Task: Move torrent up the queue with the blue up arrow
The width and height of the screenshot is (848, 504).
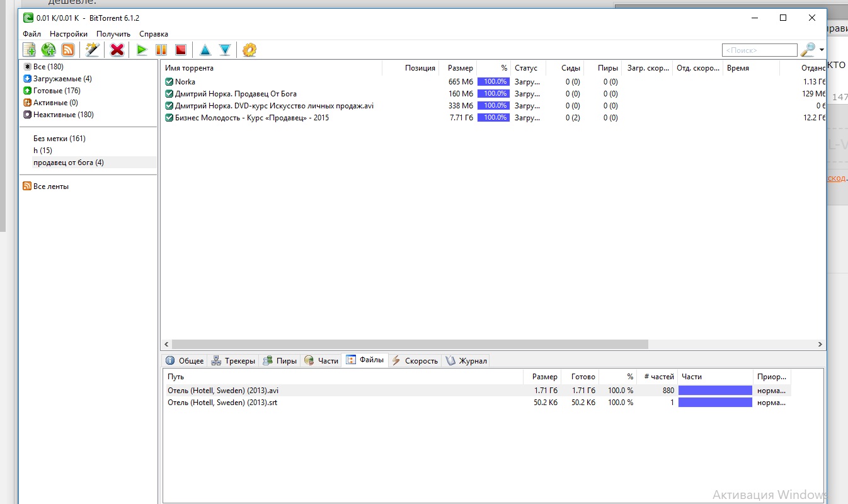Action: click(x=205, y=50)
